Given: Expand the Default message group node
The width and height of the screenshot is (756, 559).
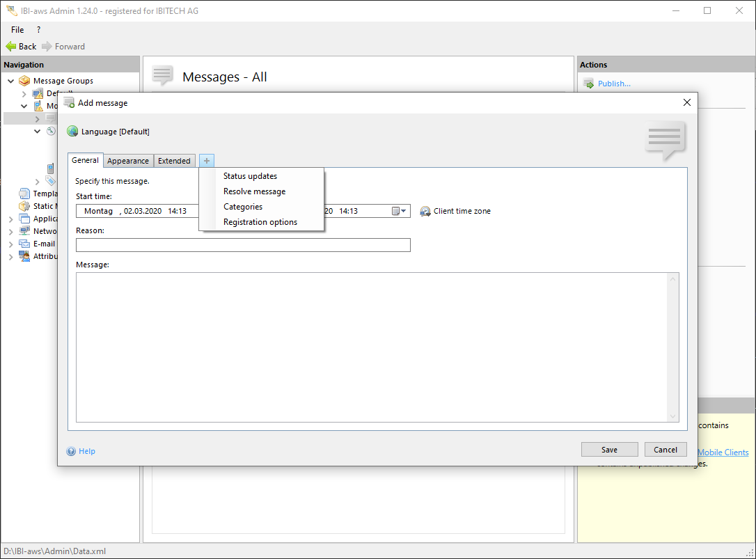Looking at the screenshot, I should tap(24, 93).
